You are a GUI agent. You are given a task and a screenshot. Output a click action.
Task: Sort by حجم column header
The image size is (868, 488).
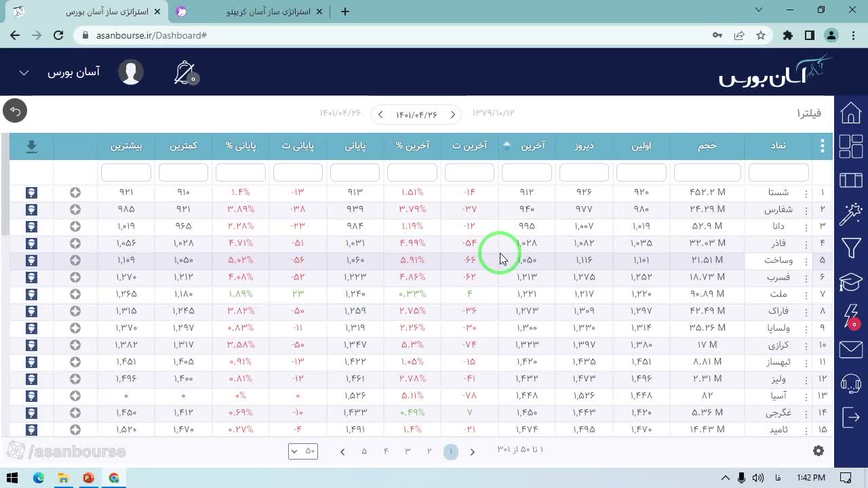[707, 146]
